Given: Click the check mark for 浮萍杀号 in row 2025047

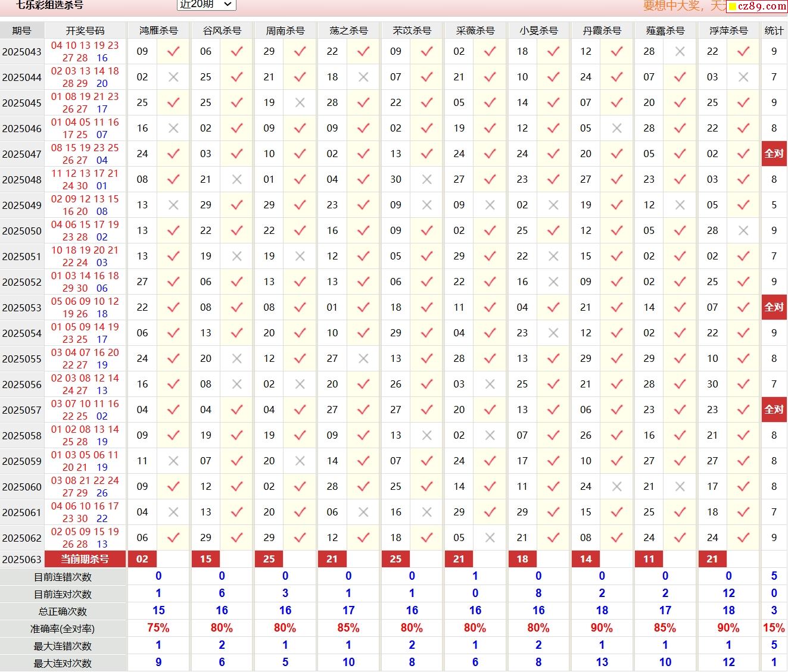Looking at the screenshot, I should 743,154.
